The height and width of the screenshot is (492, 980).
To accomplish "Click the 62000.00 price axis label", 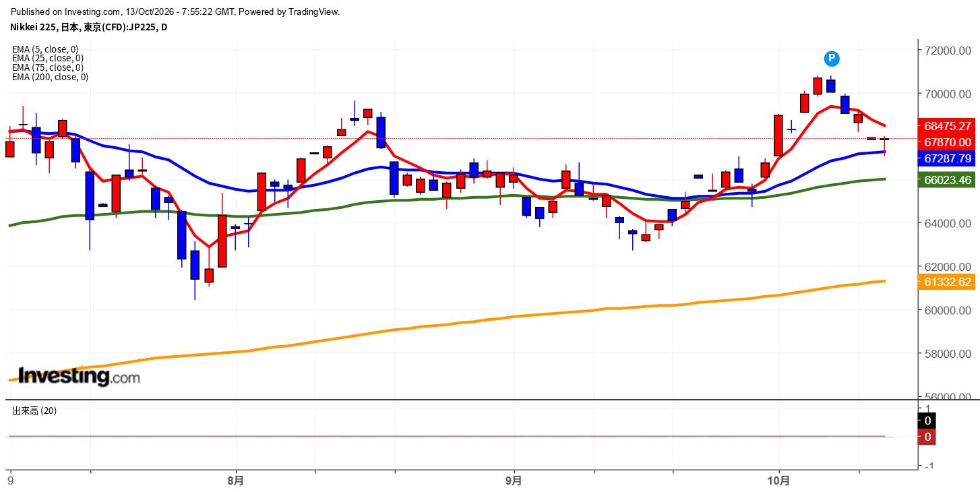I will click(x=948, y=267).
